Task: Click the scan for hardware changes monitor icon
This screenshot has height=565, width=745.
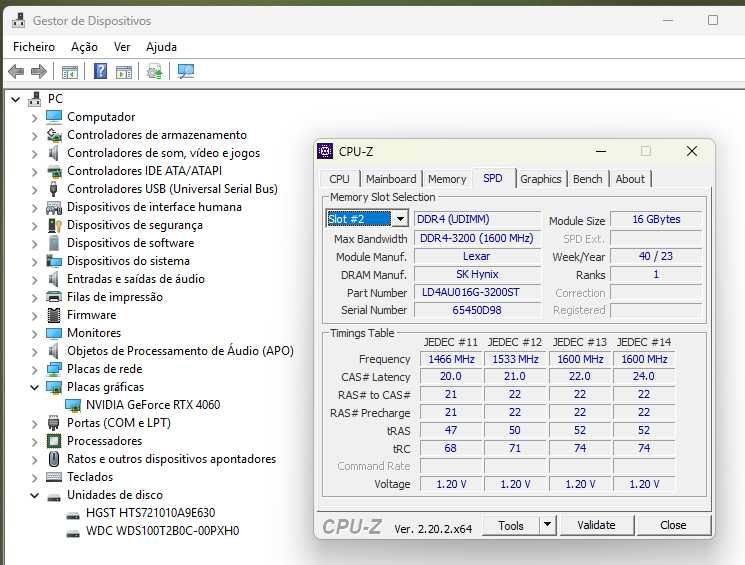Action: click(x=185, y=72)
